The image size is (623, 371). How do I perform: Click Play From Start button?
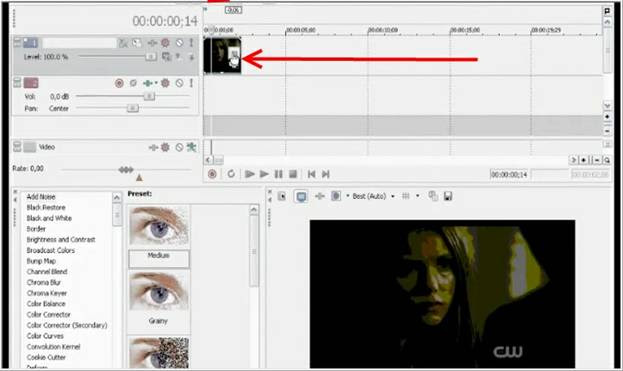[x=250, y=174]
